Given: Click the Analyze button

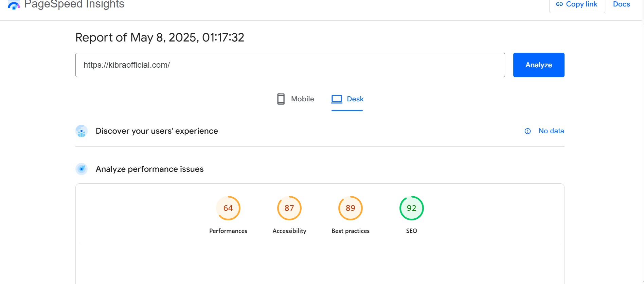Looking at the screenshot, I should coord(539,65).
